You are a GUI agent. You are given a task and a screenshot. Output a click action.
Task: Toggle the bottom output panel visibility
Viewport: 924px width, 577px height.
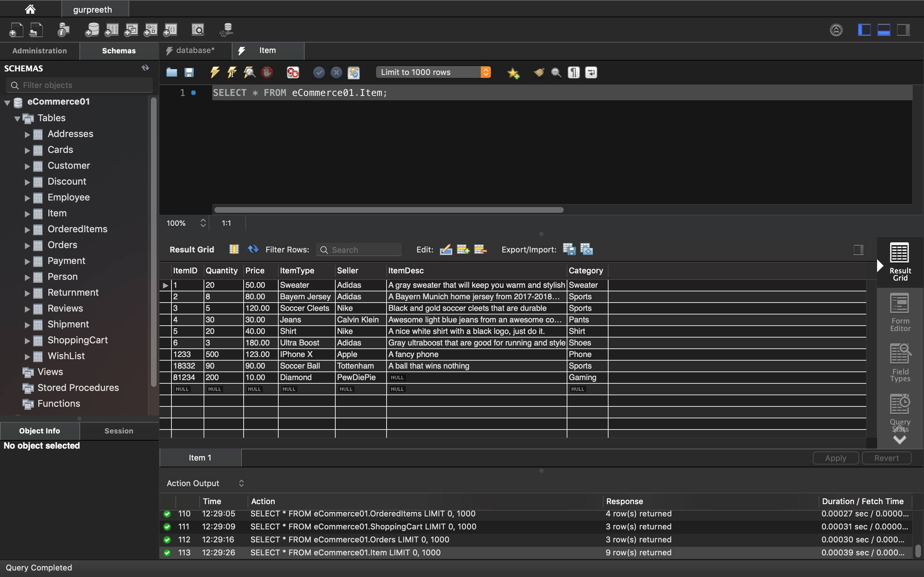click(x=884, y=30)
